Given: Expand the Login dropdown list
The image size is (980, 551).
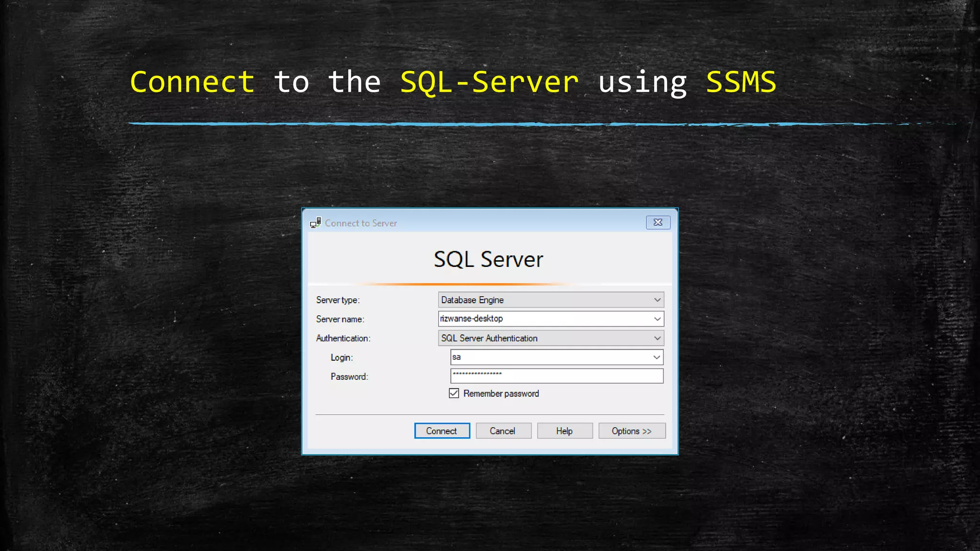Looking at the screenshot, I should pos(657,357).
